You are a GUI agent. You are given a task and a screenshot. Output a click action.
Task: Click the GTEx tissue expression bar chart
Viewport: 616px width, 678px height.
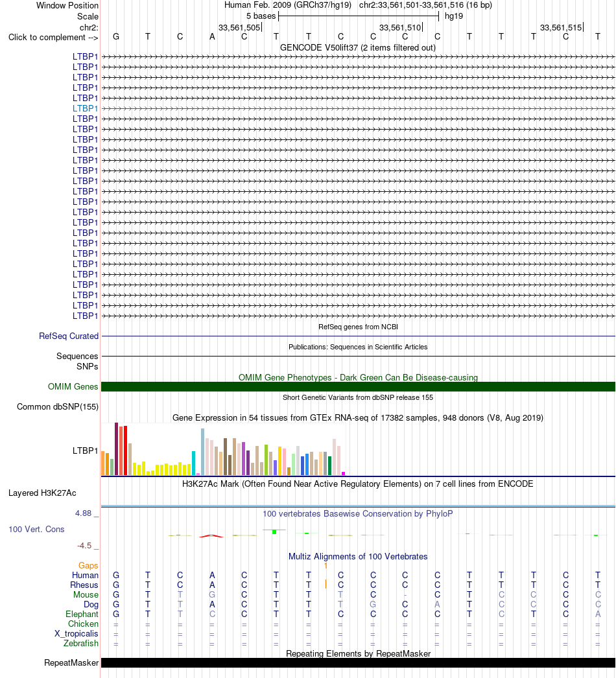tap(223, 449)
